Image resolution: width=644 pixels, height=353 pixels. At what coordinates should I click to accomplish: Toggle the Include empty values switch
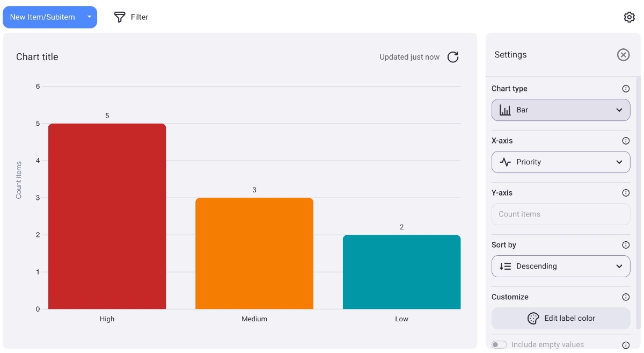click(499, 344)
